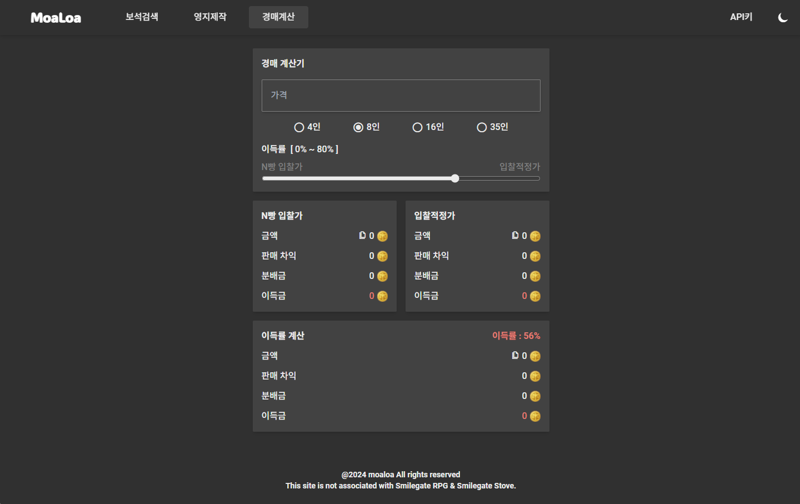Open the API키 menu item
Screen dimensions: 800x504
pyautogui.click(x=741, y=17)
